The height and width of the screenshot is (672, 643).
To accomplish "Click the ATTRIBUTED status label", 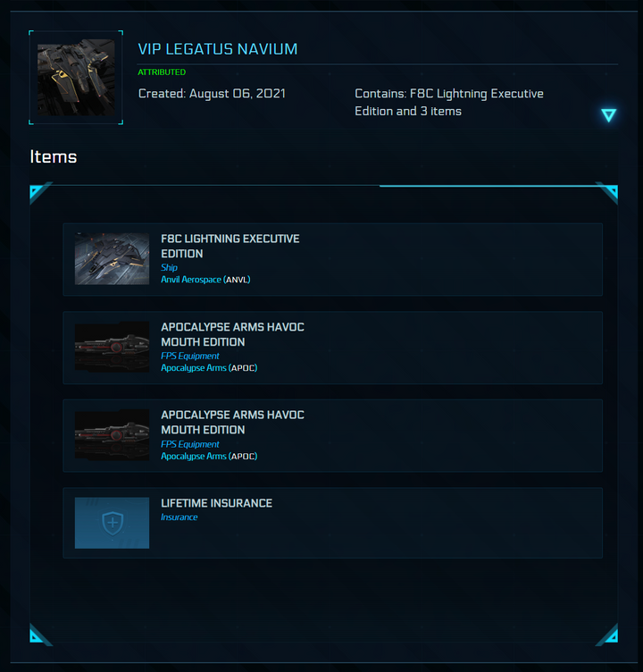I will 162,72.
